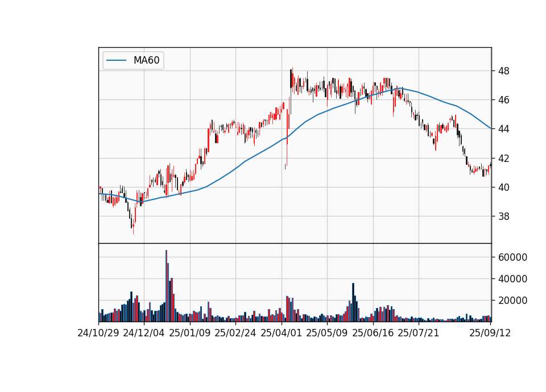546x392 pixels.
Task: Click the 24/10/29 date axis label
Action: [98, 333]
